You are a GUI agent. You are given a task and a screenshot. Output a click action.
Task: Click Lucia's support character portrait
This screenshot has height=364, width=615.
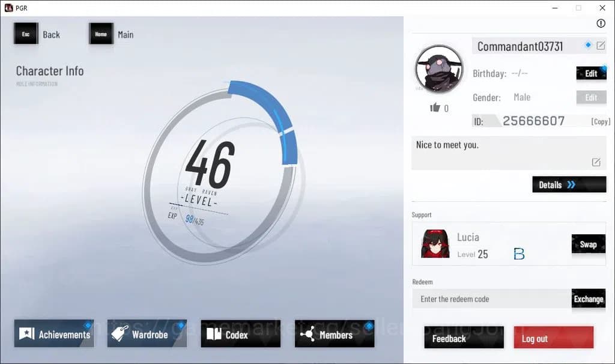[x=435, y=244]
